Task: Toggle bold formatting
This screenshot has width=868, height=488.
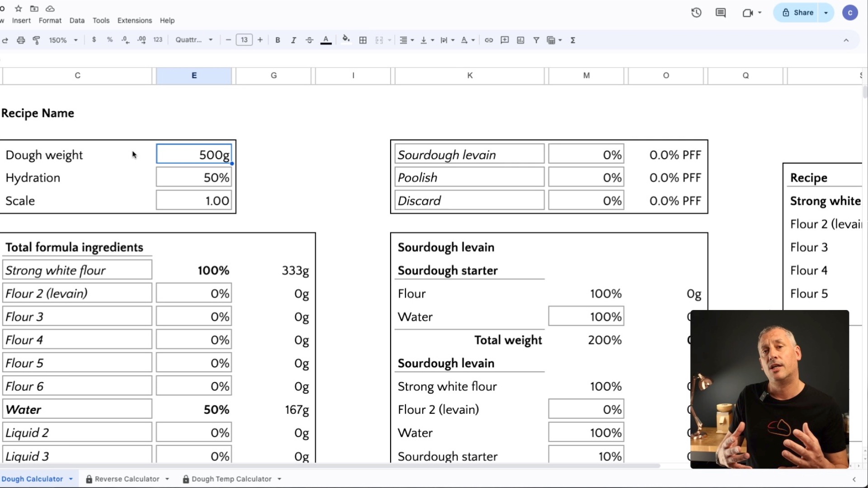Action: point(278,40)
